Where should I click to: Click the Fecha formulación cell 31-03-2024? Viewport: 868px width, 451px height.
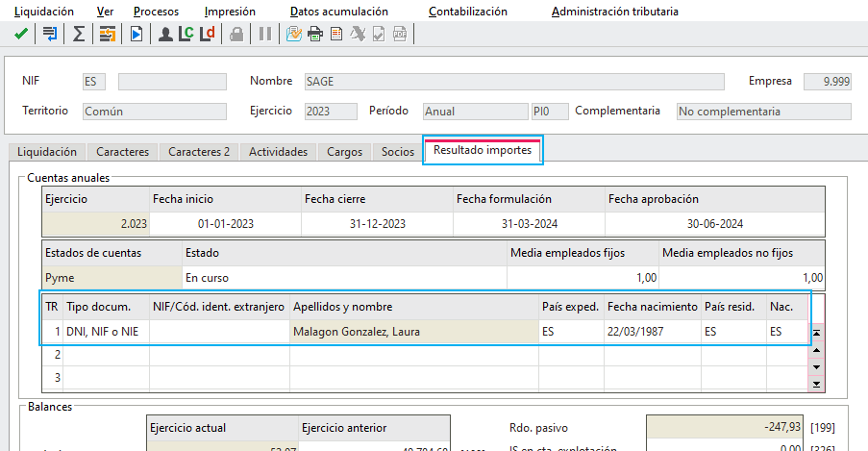[x=530, y=224]
